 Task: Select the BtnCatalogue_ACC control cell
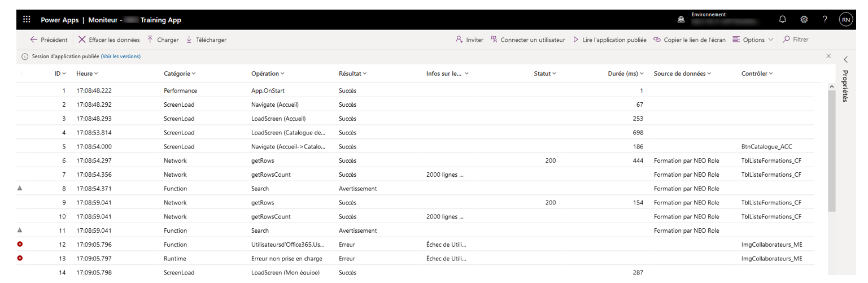tap(767, 146)
